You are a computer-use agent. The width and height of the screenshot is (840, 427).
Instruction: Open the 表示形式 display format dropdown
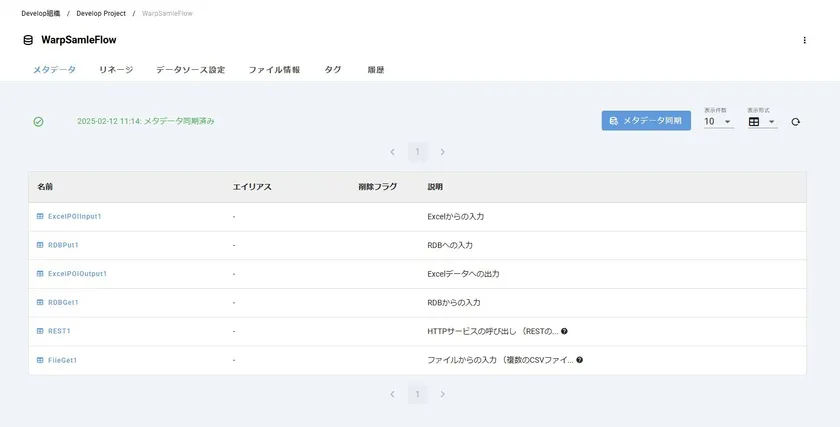(762, 122)
